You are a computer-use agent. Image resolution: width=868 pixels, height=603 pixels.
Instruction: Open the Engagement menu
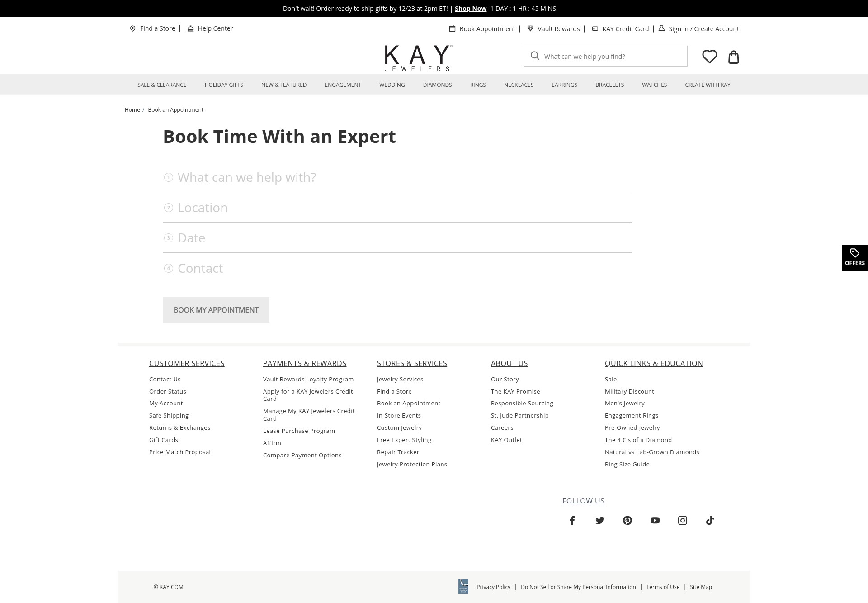[x=343, y=85]
